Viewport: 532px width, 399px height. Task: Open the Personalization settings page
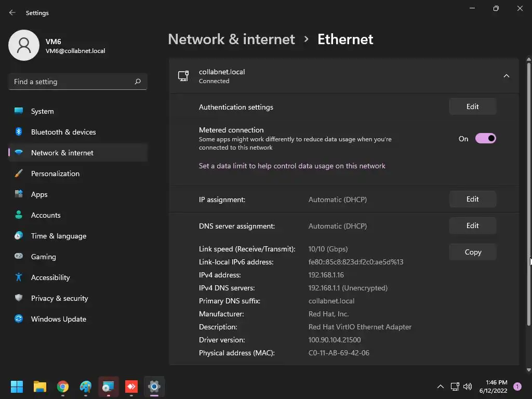pos(55,174)
